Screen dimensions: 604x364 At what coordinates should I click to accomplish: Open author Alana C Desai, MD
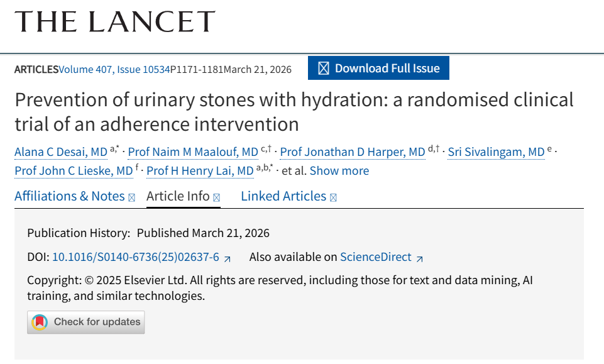(x=61, y=152)
